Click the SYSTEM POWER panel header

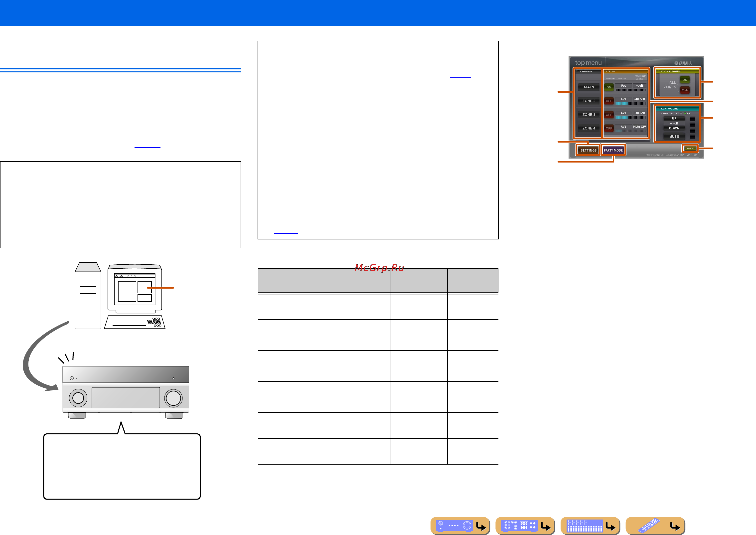click(x=677, y=71)
